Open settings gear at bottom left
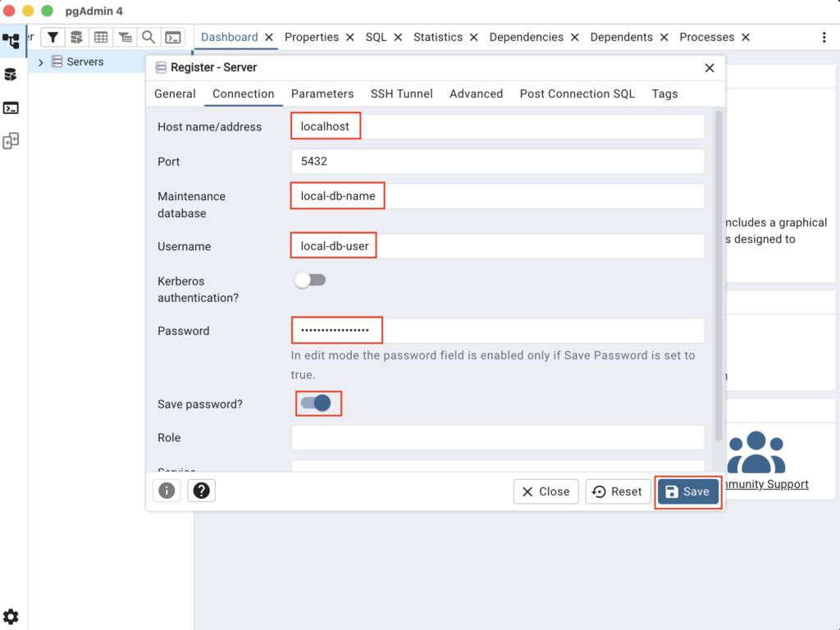This screenshot has width=840, height=630. point(11,617)
